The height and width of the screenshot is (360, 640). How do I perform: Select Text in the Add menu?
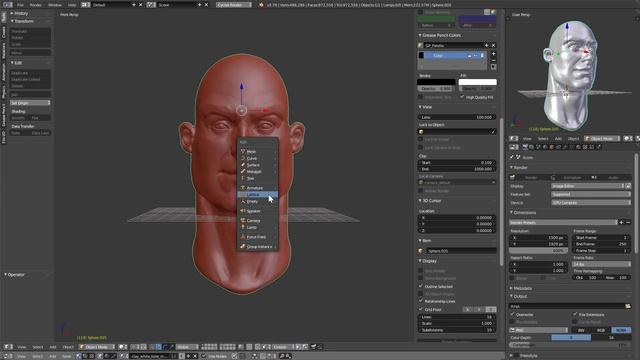258,178
